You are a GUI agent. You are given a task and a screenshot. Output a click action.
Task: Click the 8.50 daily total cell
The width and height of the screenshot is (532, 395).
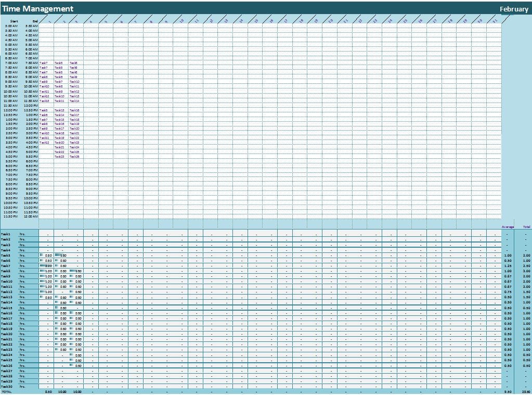point(48,391)
